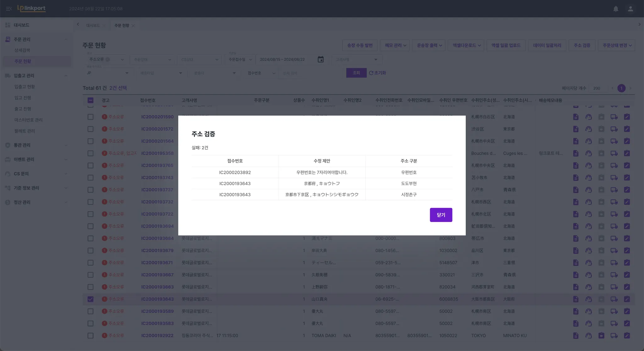Click edit clipboard icon in IC2000193583 row
Screen dimensions: 644x351
click(x=627, y=323)
